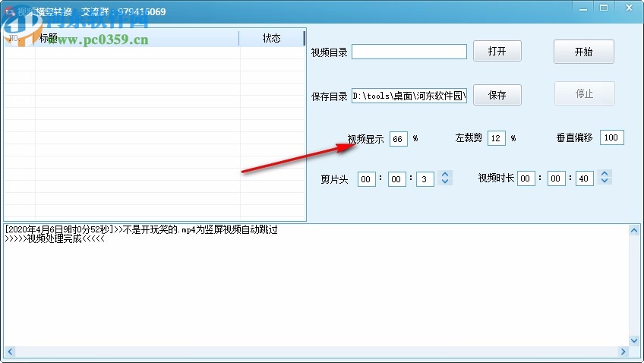Focus the 保存目录 path field
Screen dimensions: 644x363
[x=409, y=96]
